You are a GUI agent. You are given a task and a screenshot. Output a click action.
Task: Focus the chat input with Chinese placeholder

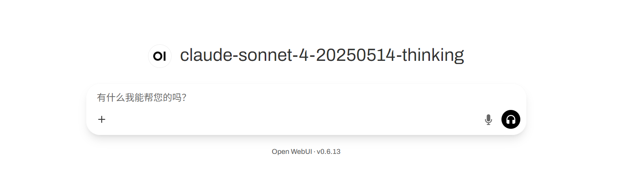pyautogui.click(x=306, y=97)
